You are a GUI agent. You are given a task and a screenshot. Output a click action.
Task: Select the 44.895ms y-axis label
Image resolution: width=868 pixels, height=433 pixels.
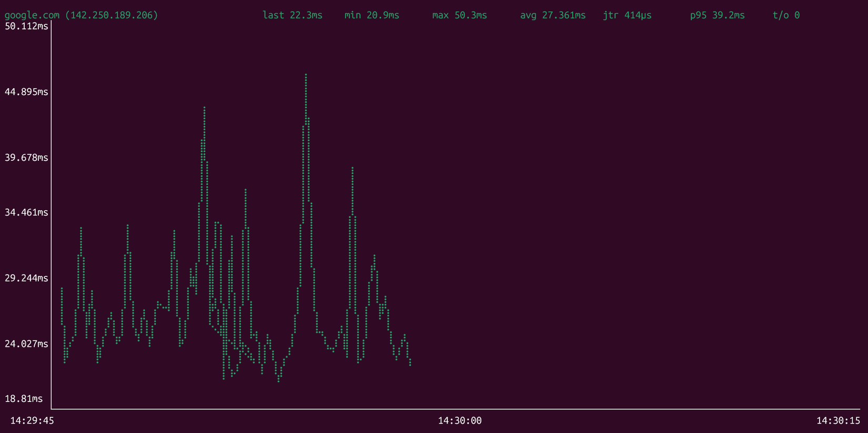click(26, 92)
